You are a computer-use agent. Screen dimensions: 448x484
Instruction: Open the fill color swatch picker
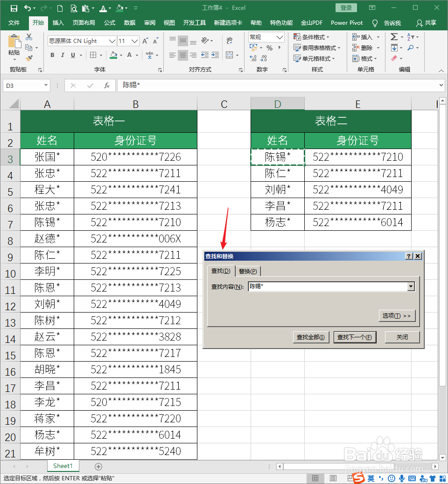120,55
